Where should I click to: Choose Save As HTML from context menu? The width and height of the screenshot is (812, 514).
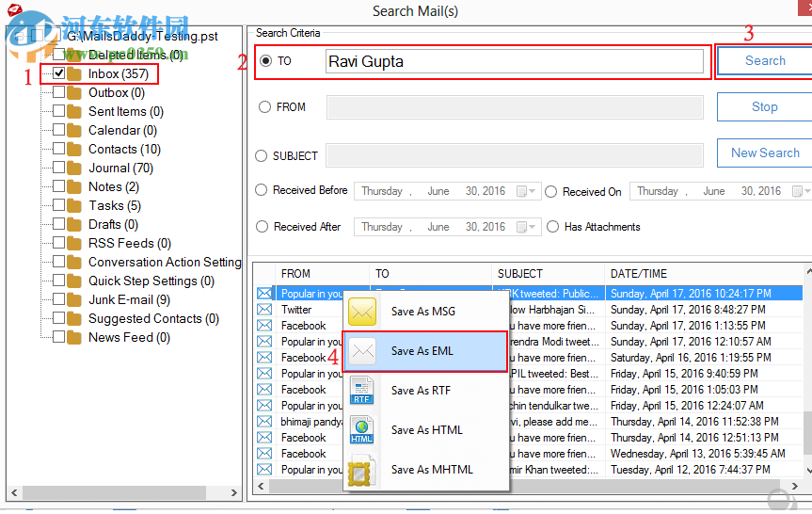425,430
